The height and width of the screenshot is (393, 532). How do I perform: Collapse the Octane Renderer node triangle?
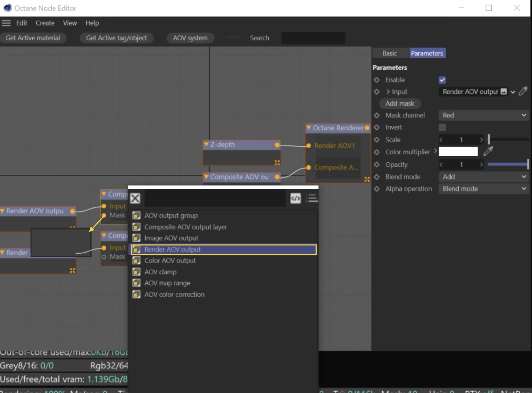click(309, 128)
